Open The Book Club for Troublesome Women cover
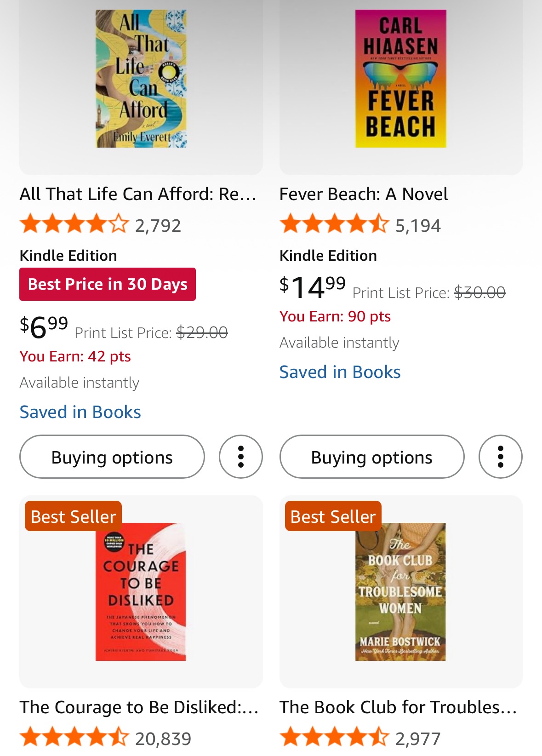Viewport: 542px width, 756px height. pyautogui.click(x=400, y=592)
